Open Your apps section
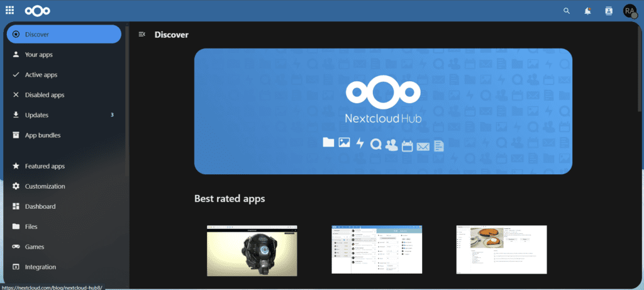644x290 pixels. coord(64,55)
